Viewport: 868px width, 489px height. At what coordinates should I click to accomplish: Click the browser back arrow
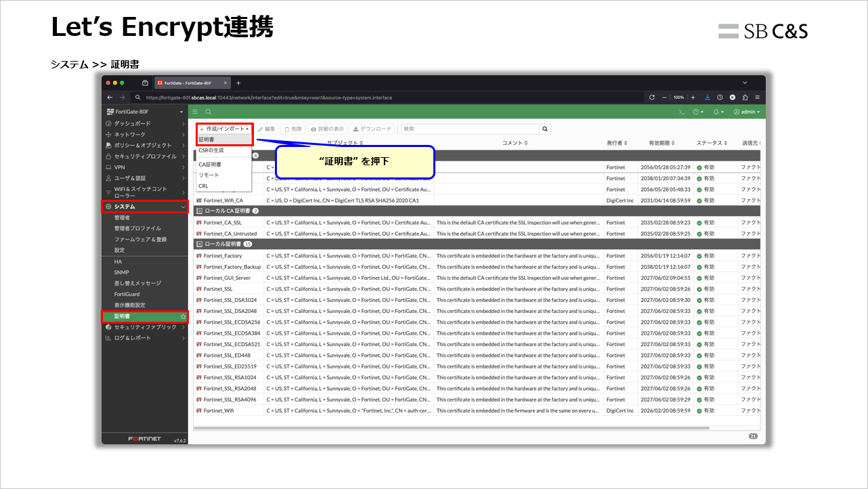111,98
